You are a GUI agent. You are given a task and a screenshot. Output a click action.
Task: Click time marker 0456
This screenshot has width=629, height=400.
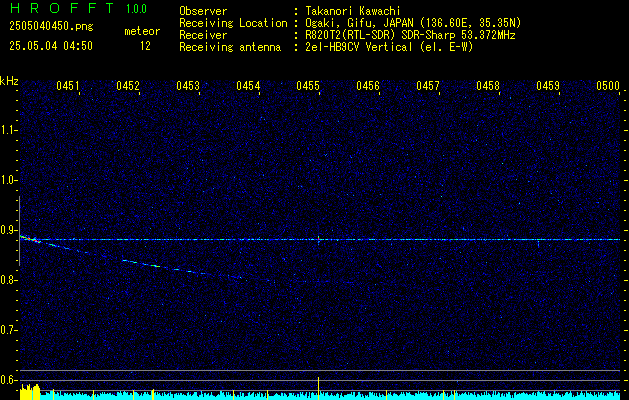pos(368,85)
